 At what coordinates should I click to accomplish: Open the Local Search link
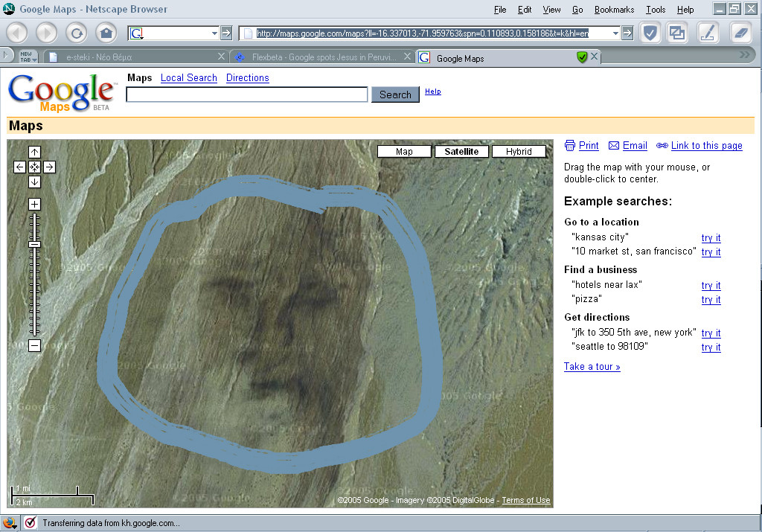click(188, 77)
